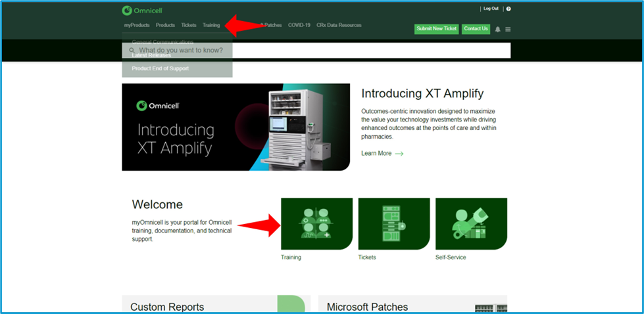This screenshot has height=314, width=644.
Task: Click the Tickets text link under tile
Action: pyautogui.click(x=367, y=258)
